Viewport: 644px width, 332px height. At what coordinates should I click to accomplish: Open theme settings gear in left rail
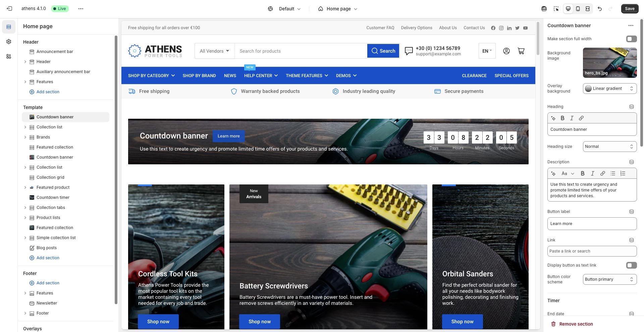pos(9,42)
